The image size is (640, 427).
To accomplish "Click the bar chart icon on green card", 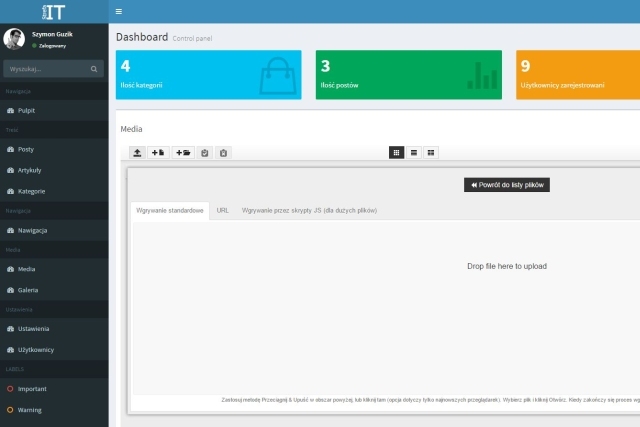I will click(482, 76).
